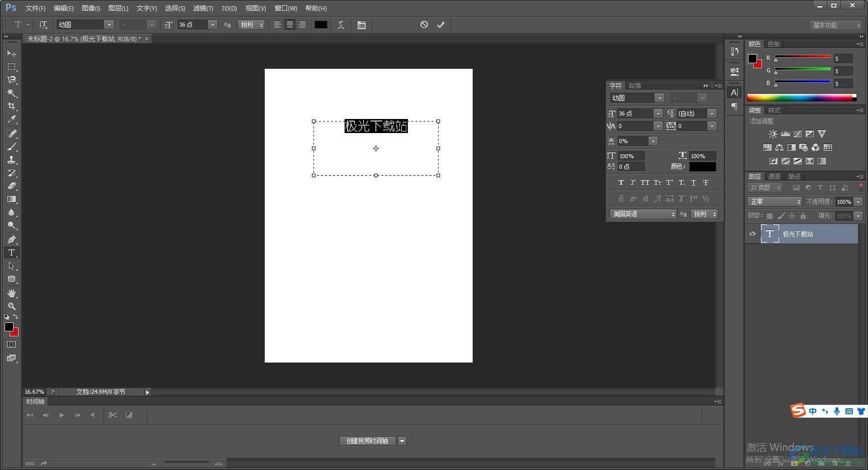Select the Brush tool
Viewport: 868px width, 470px height.
(x=12, y=147)
